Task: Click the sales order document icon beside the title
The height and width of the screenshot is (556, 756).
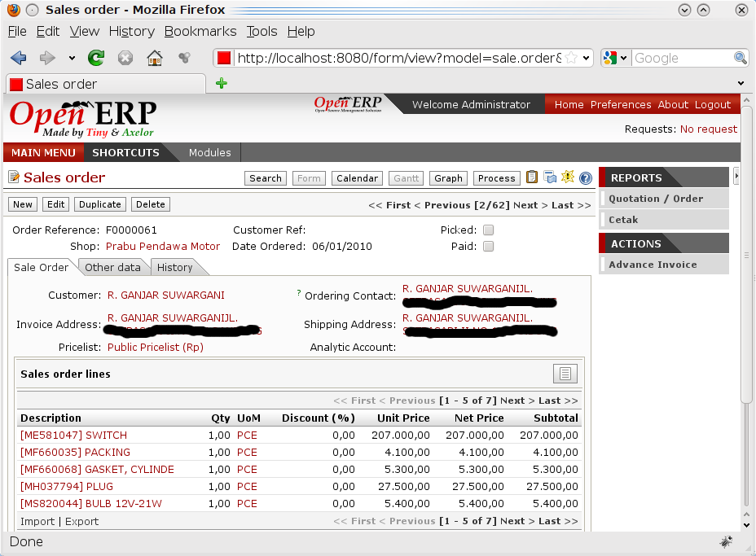Action: pos(14,177)
